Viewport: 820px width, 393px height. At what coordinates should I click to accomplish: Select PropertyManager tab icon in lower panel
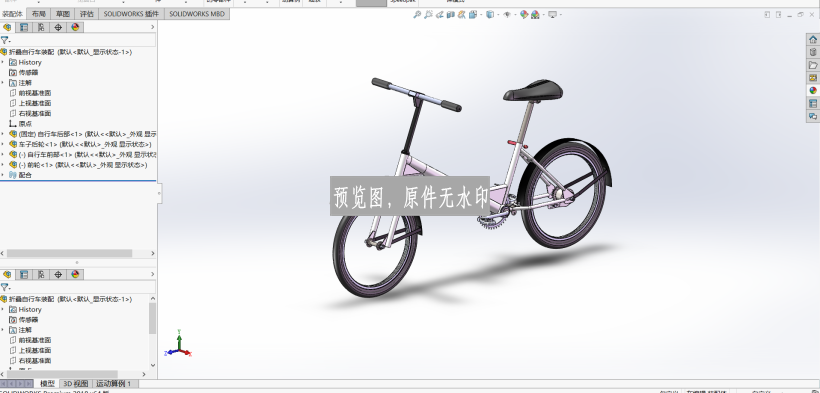(x=24, y=274)
